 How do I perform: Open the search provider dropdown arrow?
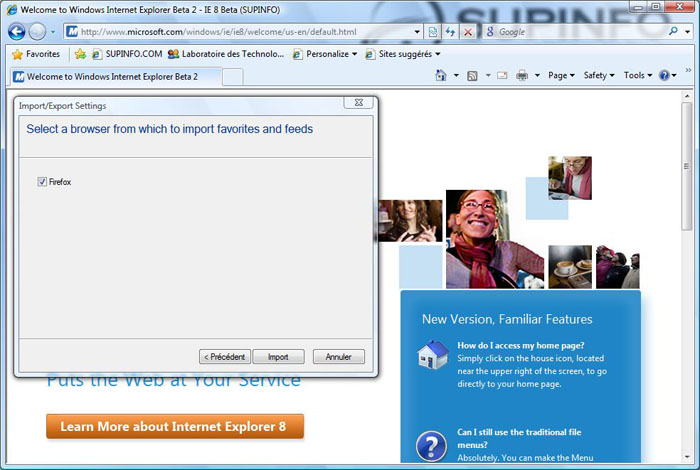688,32
